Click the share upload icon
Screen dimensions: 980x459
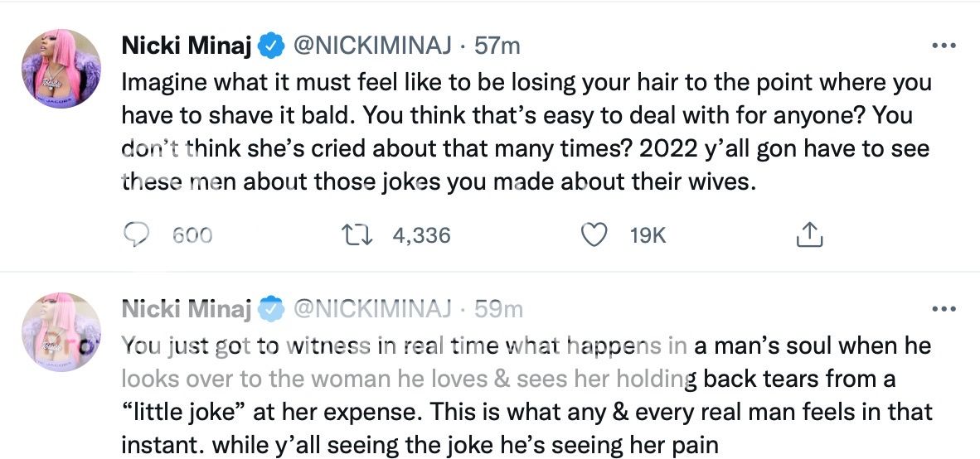coord(809,235)
